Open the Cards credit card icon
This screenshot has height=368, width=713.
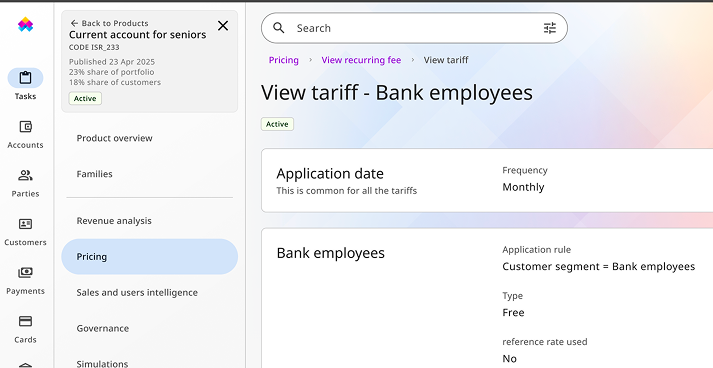pos(25,321)
